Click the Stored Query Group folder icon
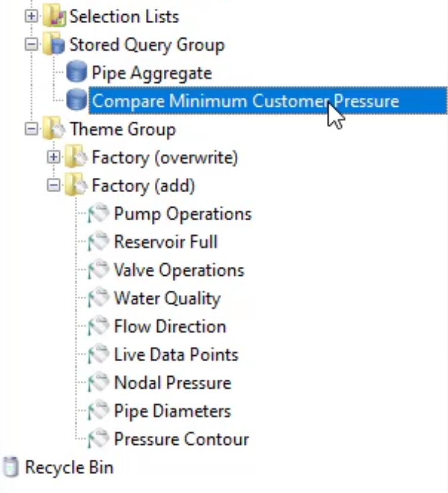 [x=54, y=44]
